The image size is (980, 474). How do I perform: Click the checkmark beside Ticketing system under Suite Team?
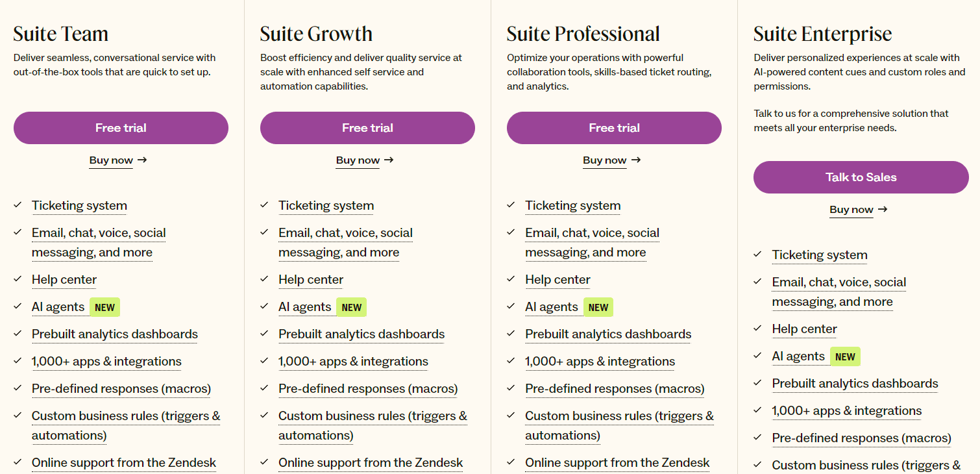coord(18,205)
